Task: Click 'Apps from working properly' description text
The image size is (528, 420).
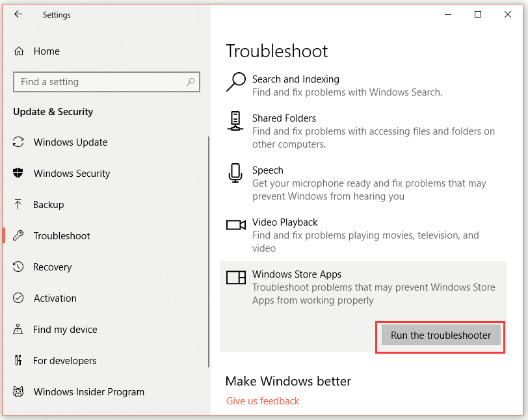Action: pos(313,300)
